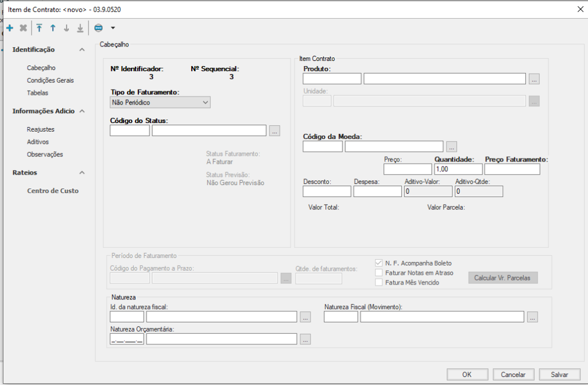Viewport: 588px width, 385px height.
Task: Go to previous record with up arrow
Action: [x=53, y=28]
